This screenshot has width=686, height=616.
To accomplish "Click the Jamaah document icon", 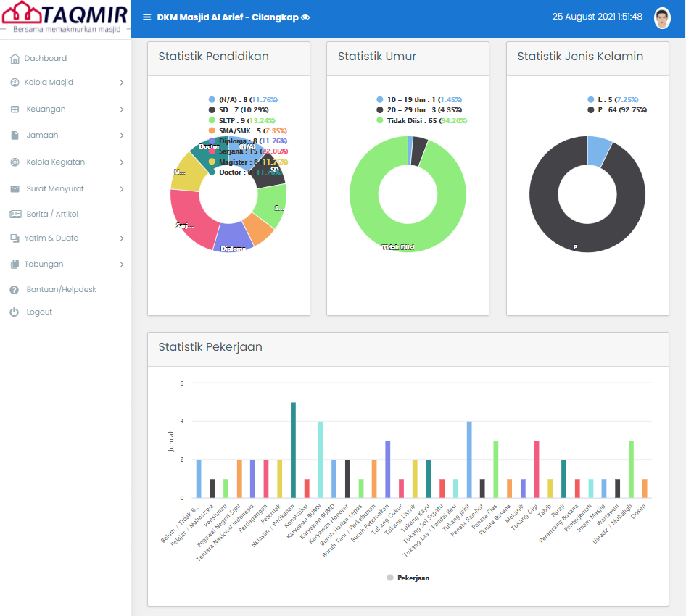I will click(15, 136).
